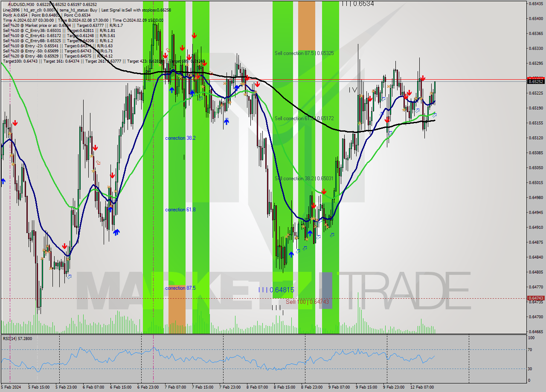Image resolution: width=546 pixels, height=392 pixels.
Task: Click the 'Sell correction 61.8 | 0.65172' label
Action: 304,118
